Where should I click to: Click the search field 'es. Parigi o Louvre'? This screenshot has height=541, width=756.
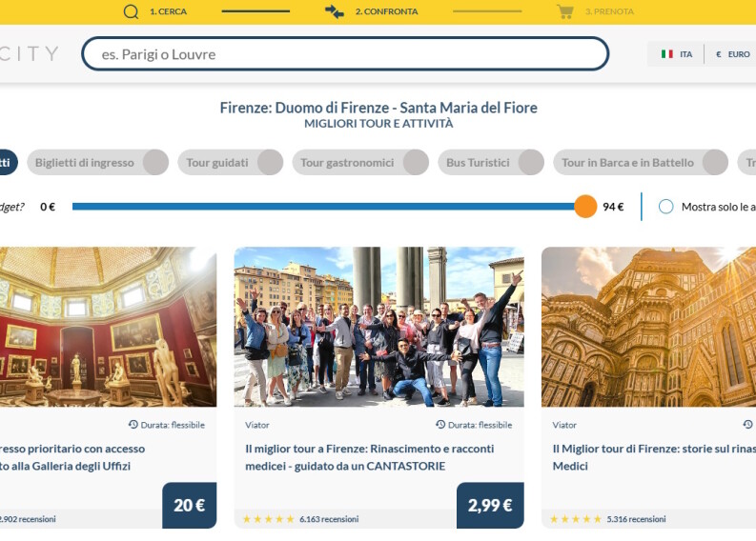pos(345,53)
